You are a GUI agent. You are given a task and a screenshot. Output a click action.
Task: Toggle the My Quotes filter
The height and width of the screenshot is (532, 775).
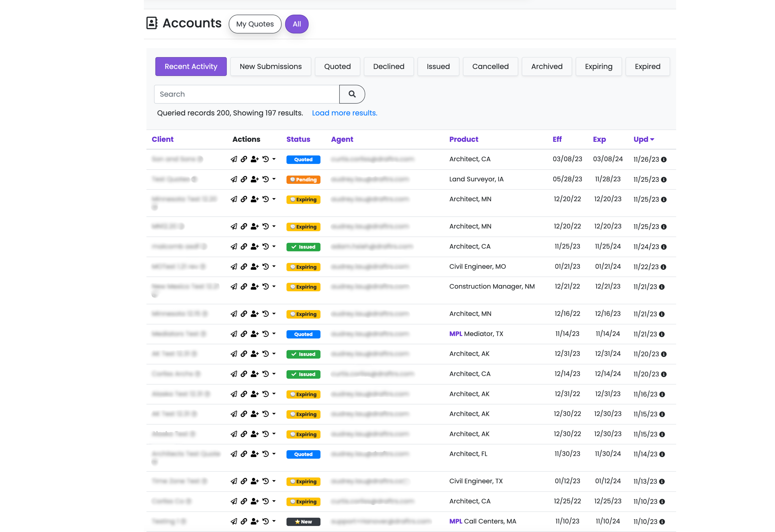[255, 24]
